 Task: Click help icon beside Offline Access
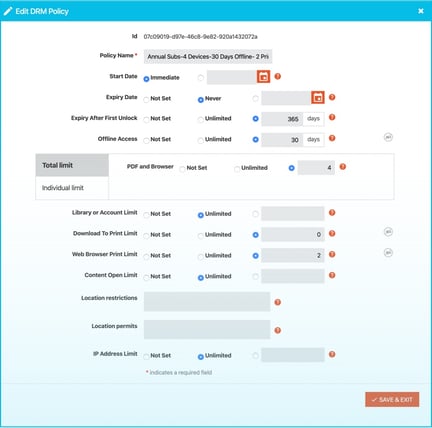click(332, 138)
